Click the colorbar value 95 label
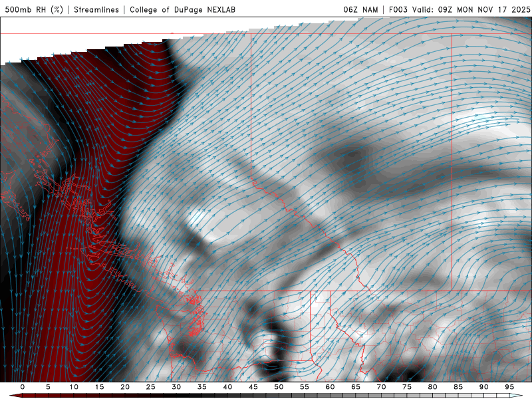532x399 pixels. [509, 387]
